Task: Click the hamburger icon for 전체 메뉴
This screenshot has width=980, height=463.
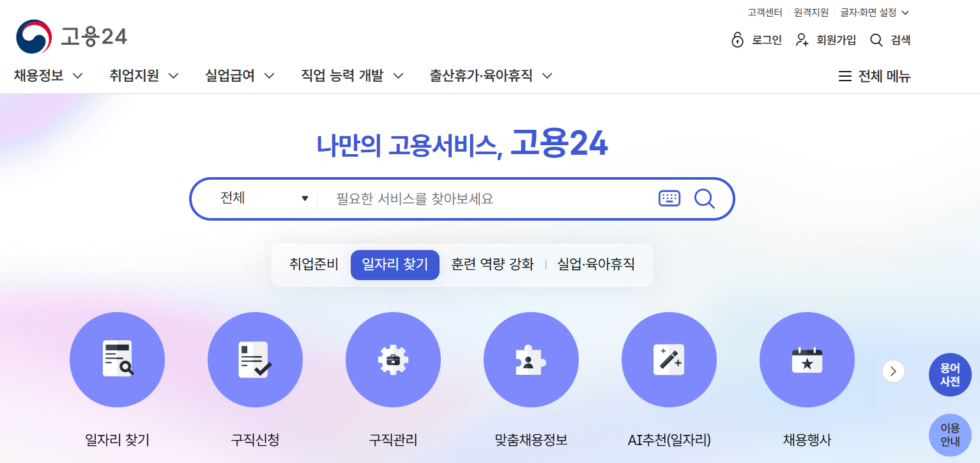Action: point(845,77)
